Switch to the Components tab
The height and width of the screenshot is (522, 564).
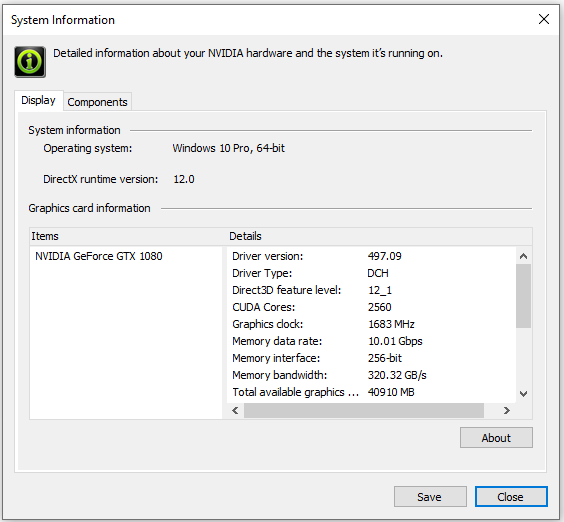(x=97, y=102)
